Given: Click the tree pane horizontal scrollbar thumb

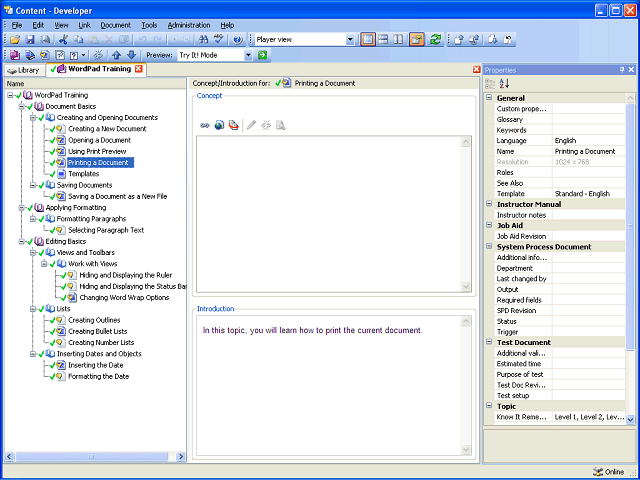Looking at the screenshot, I should tap(91, 457).
